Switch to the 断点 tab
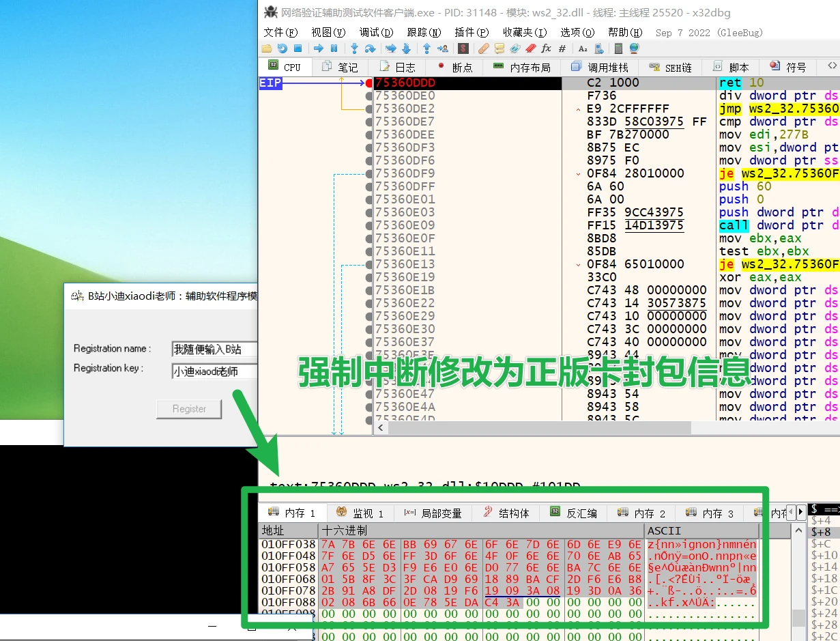The height and width of the screenshot is (641, 840). [x=454, y=67]
